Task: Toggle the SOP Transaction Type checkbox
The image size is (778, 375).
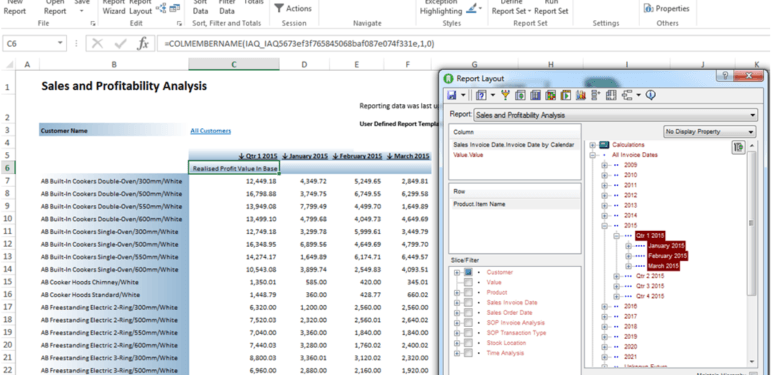Action: tap(468, 333)
